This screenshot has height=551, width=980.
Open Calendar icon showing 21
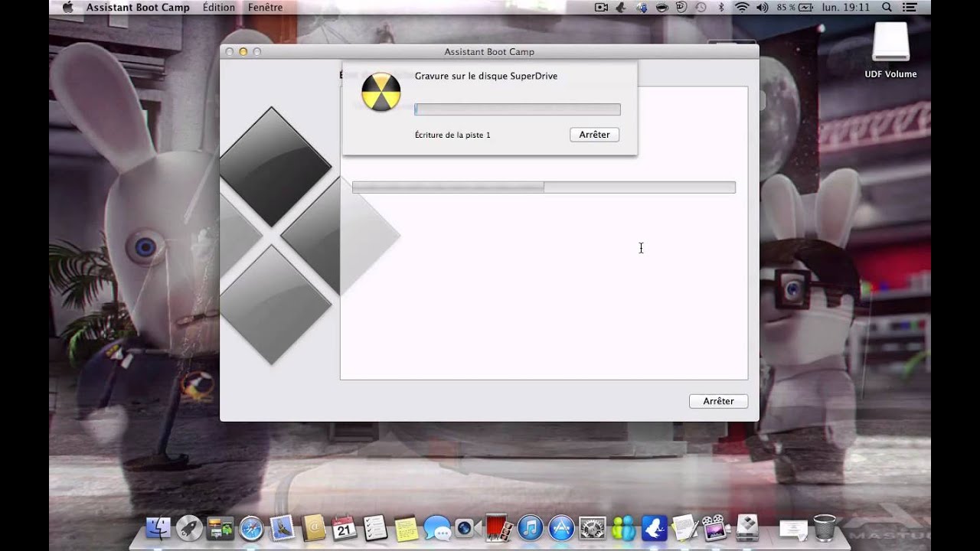(x=345, y=528)
